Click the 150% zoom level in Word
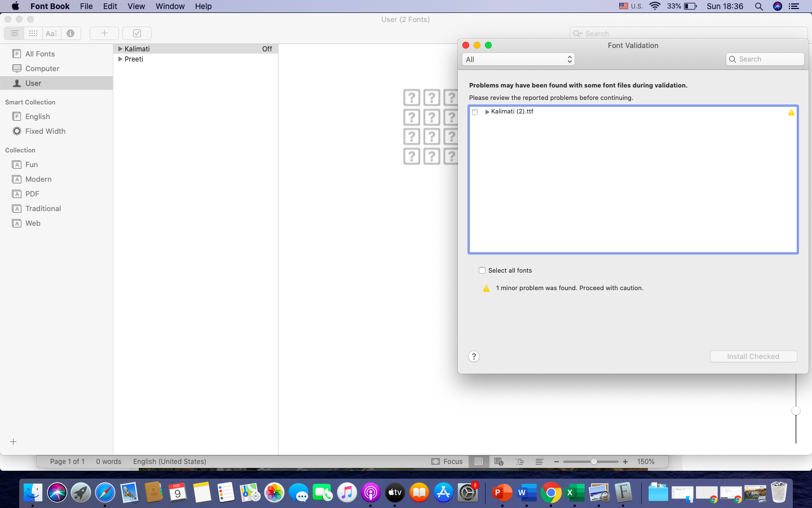 (x=646, y=462)
